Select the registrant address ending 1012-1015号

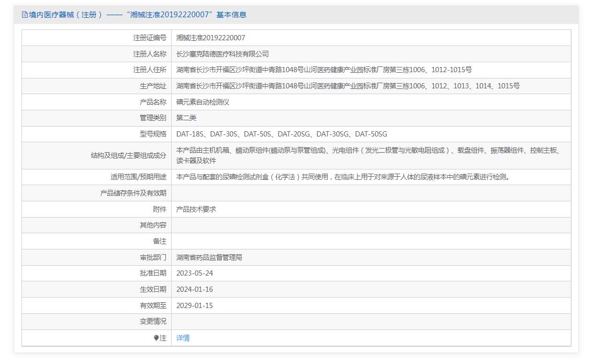coord(324,70)
